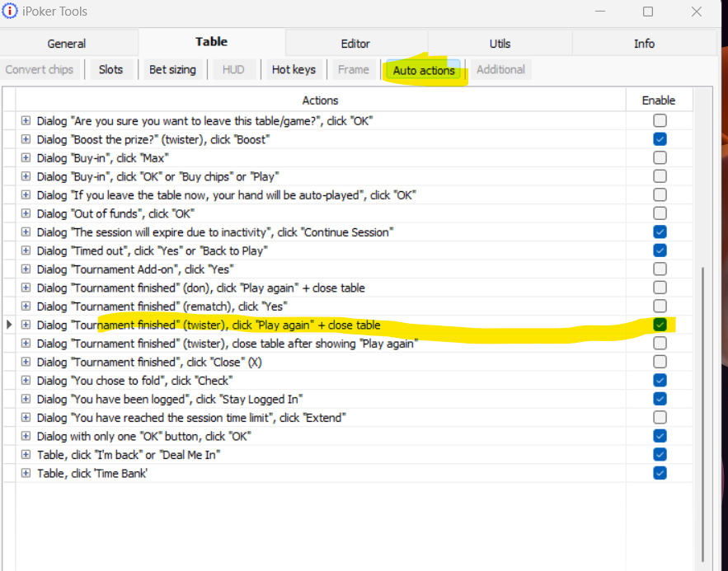Select 'You have been logged' row text
This screenshot has height=571, width=728.
point(170,400)
